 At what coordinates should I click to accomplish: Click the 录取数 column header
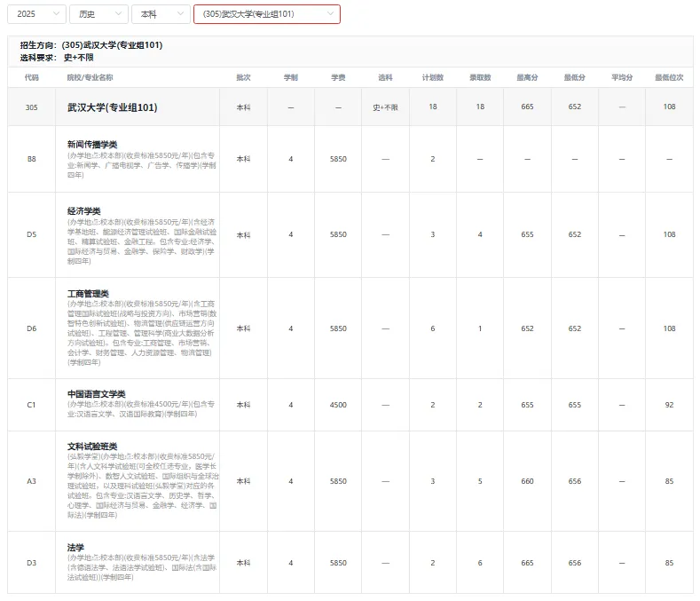pos(480,77)
